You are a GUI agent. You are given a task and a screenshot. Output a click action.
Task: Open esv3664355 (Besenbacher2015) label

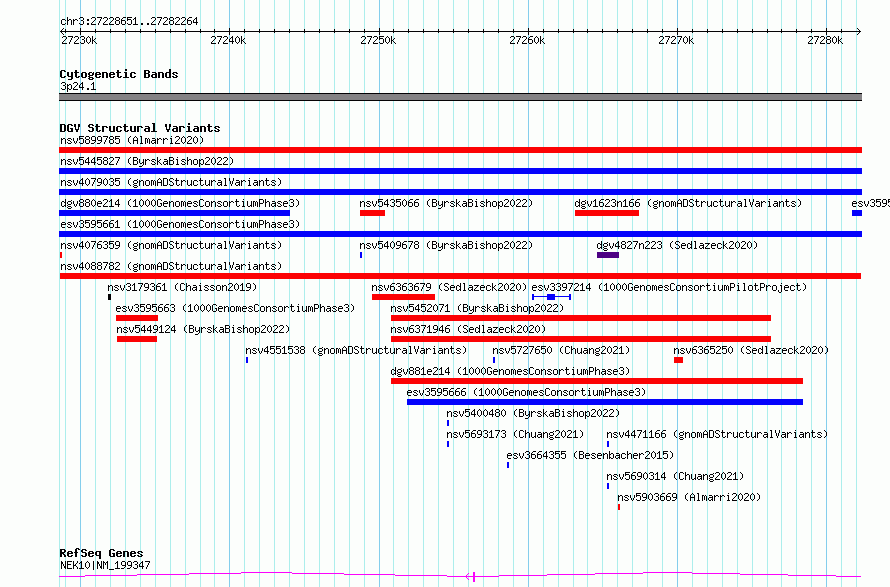tap(590, 455)
